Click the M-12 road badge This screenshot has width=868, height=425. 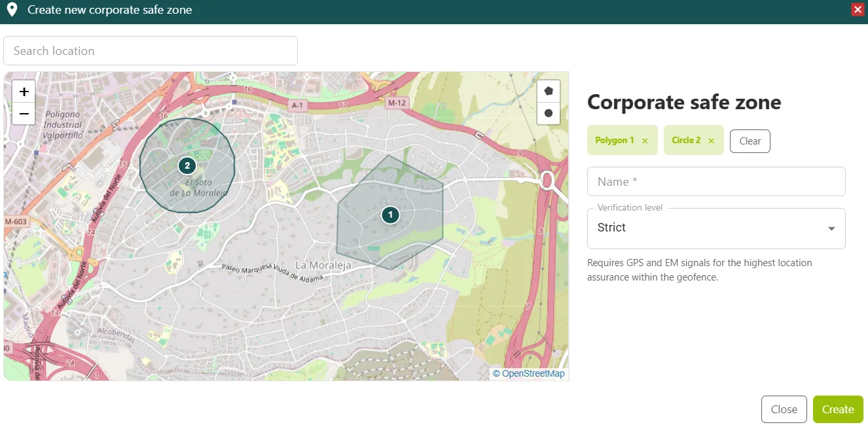pyautogui.click(x=397, y=103)
